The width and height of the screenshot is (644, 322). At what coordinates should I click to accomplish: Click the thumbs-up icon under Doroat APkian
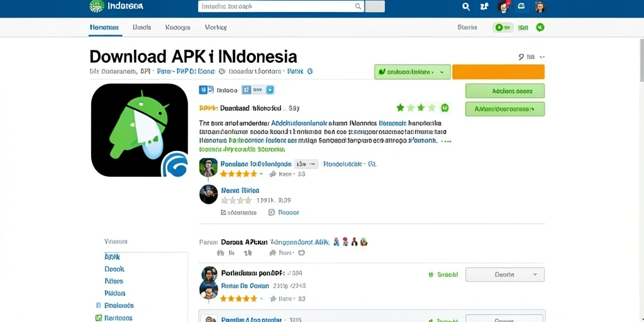(221, 253)
